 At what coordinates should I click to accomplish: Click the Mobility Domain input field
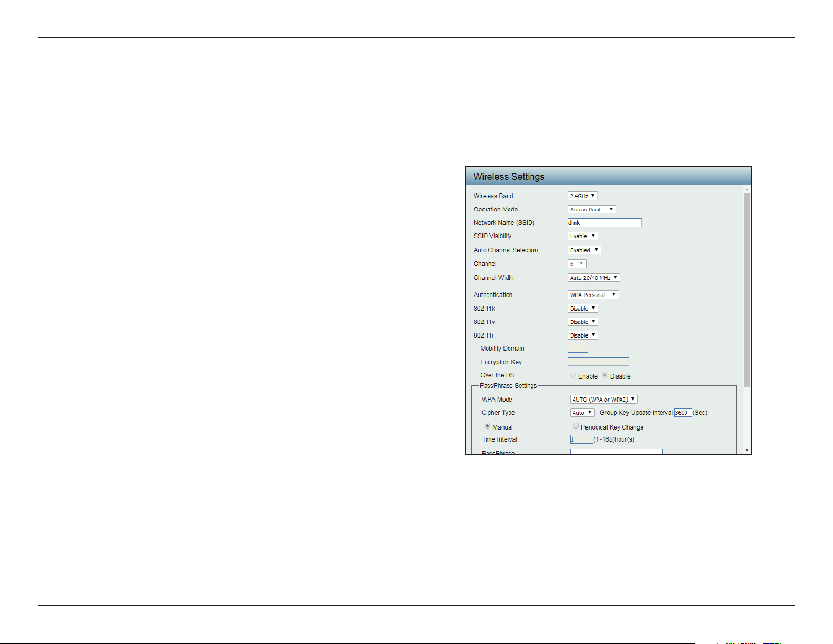[578, 349]
